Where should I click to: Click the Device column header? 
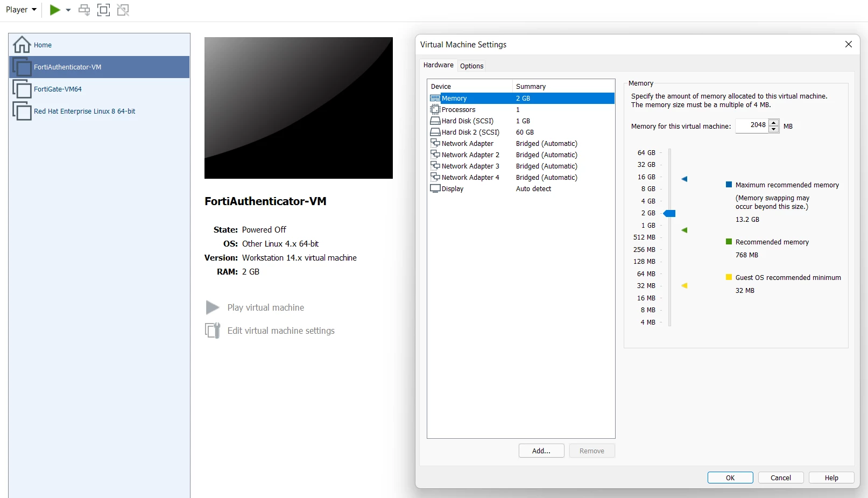coord(470,87)
